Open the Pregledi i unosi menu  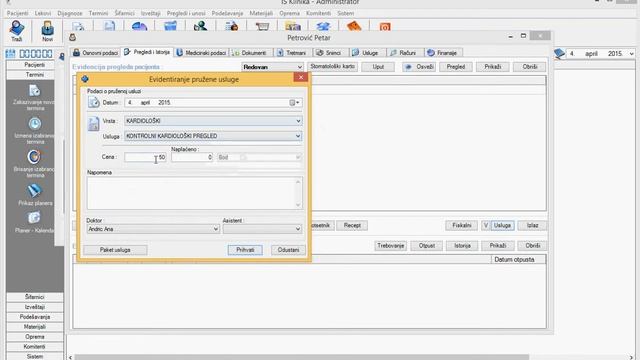(186, 13)
